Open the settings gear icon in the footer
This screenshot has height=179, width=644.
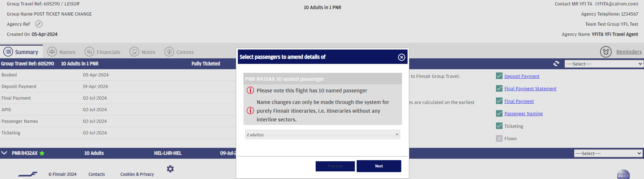pyautogui.click(x=170, y=169)
